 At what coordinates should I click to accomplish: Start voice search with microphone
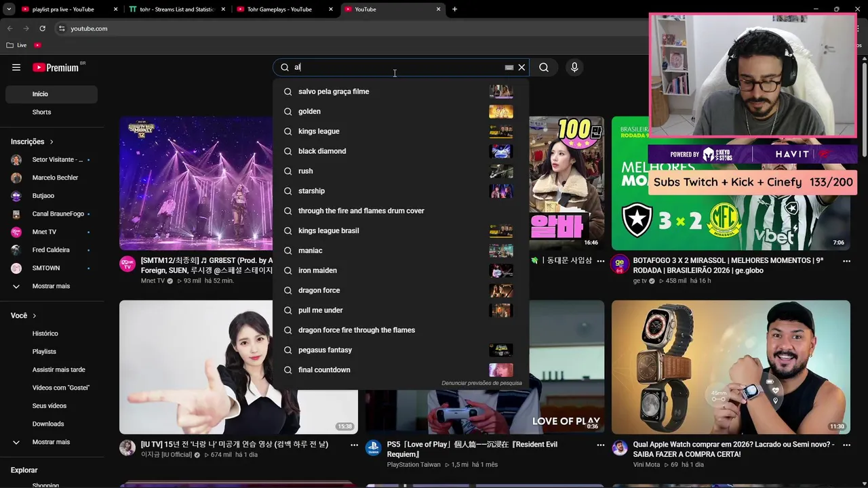(x=574, y=67)
